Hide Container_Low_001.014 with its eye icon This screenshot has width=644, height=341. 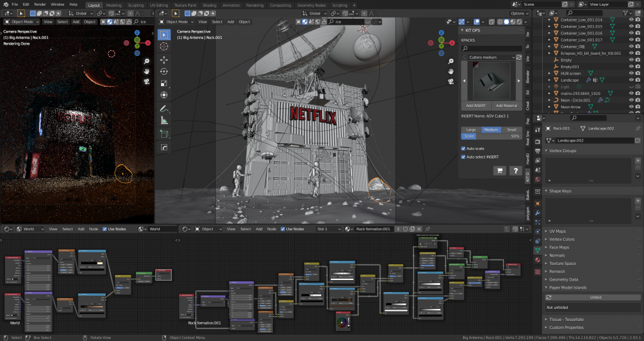[x=631, y=20]
